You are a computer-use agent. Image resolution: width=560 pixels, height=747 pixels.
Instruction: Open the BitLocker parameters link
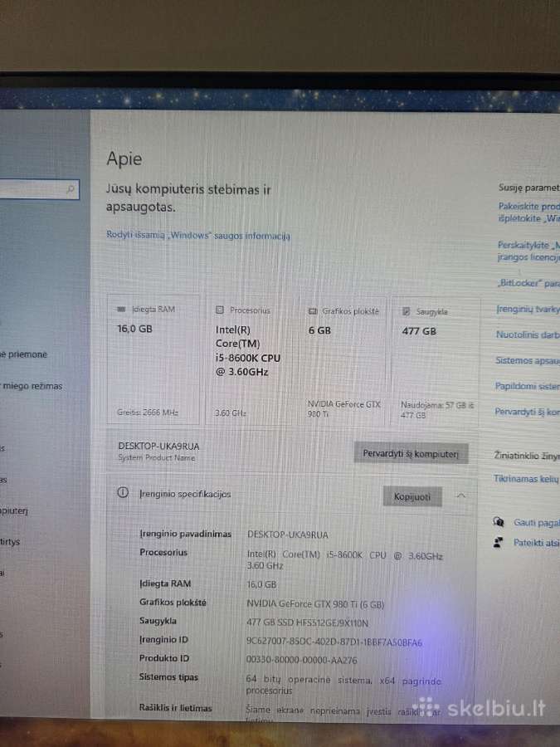click(x=528, y=283)
